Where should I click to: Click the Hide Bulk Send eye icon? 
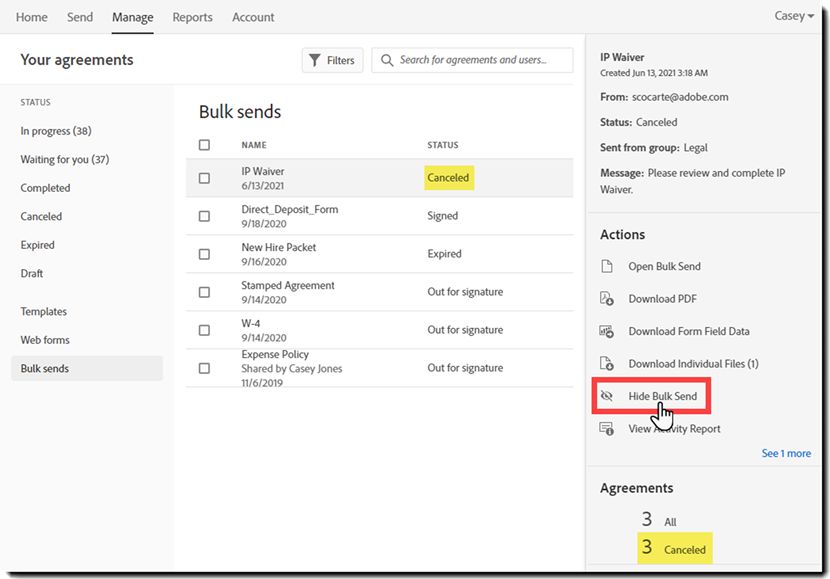606,396
